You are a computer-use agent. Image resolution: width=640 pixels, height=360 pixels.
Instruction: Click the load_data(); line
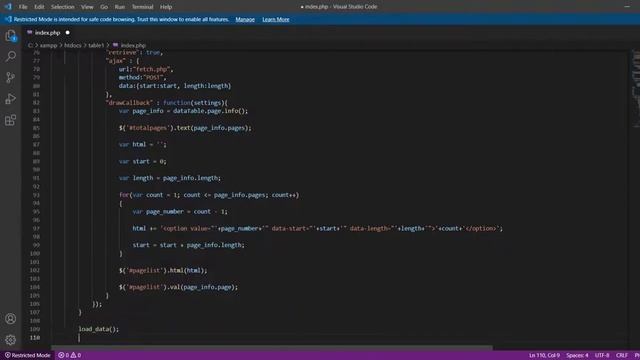coord(99,329)
